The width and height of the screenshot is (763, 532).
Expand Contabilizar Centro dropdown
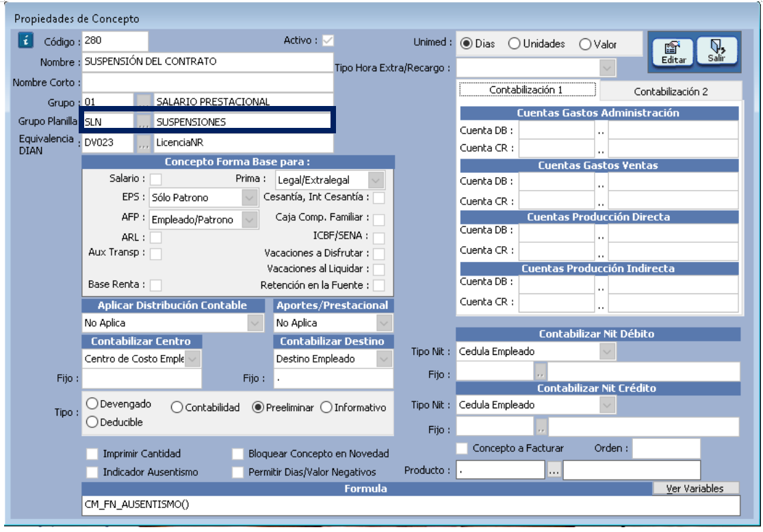pos(193,359)
